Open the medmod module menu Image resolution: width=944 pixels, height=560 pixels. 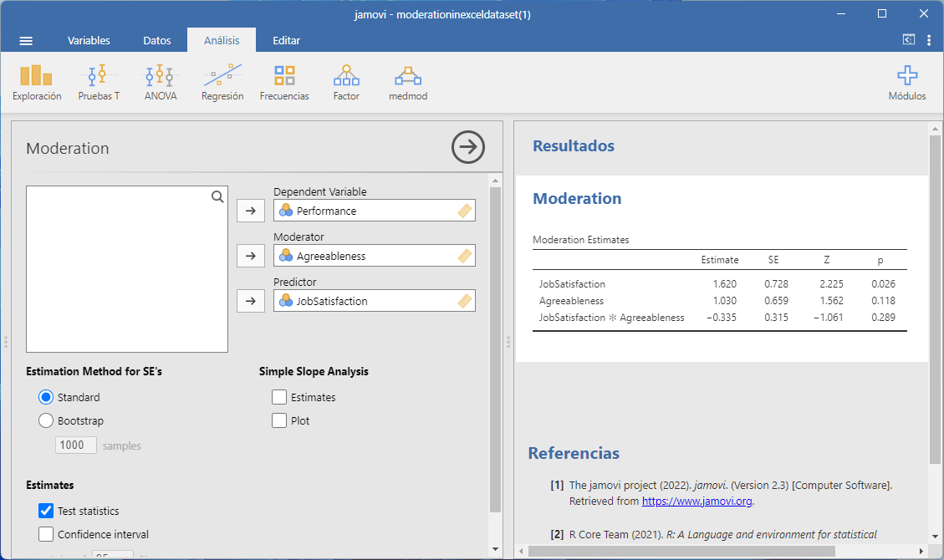point(408,83)
